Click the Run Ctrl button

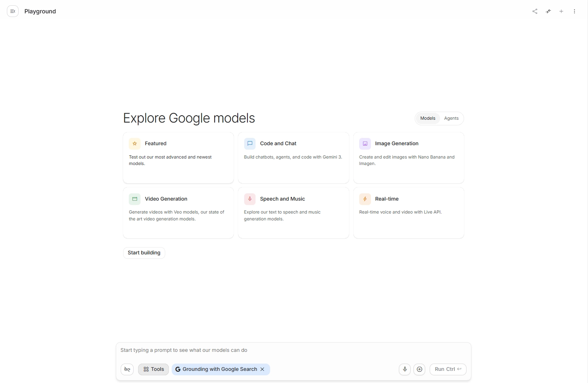click(x=448, y=369)
